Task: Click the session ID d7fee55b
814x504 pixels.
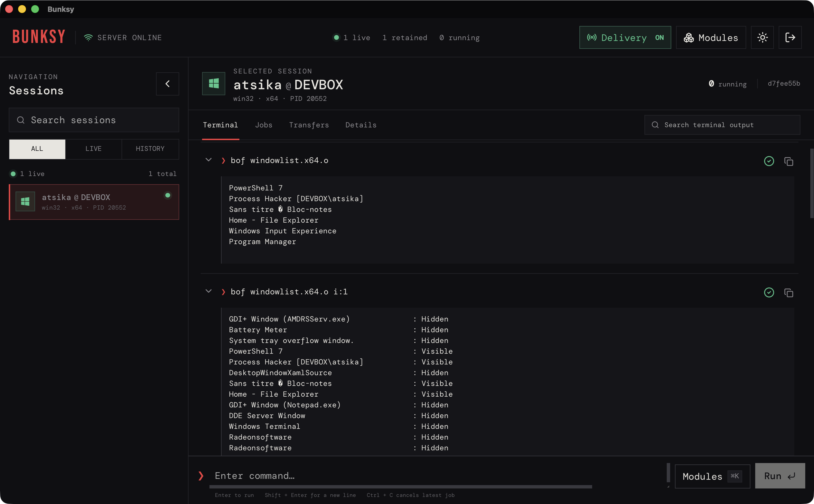Action: click(x=784, y=84)
